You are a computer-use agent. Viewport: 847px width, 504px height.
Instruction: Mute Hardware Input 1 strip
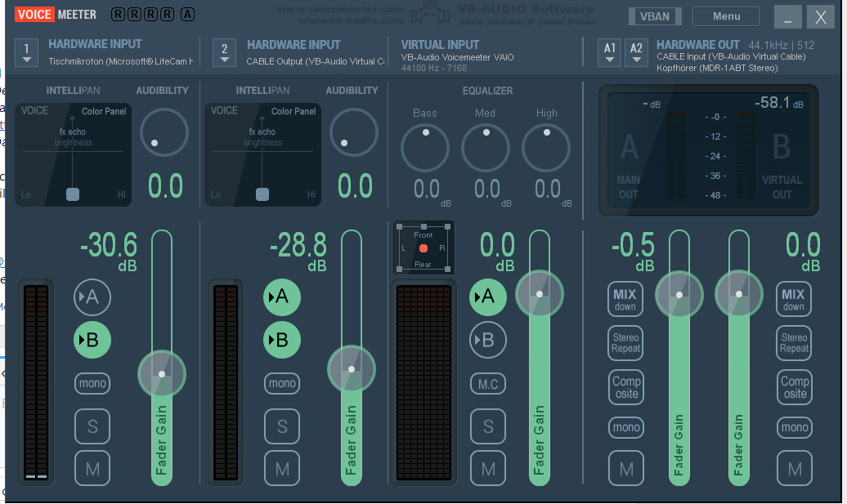(x=92, y=468)
